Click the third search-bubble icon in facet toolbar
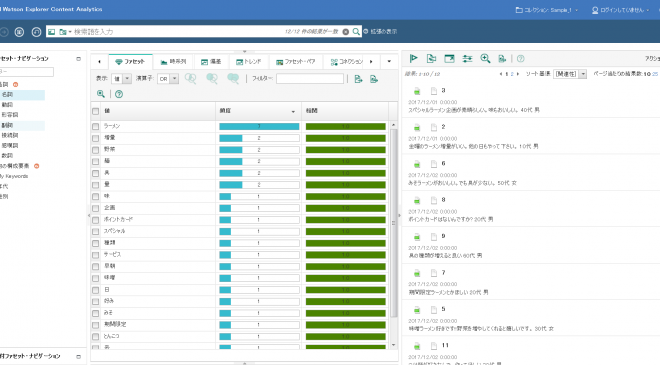Viewport: 660px width, 365px height. [x=233, y=78]
